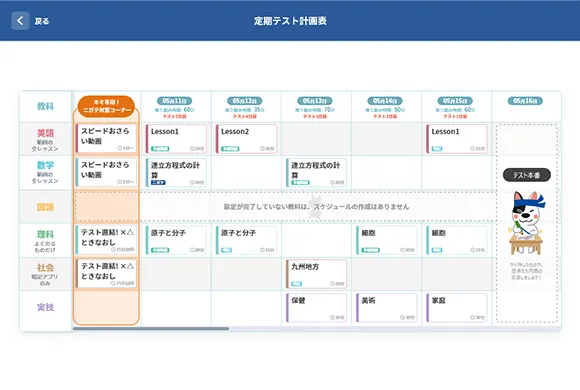Click the テスト本番 dark badge

526,175
